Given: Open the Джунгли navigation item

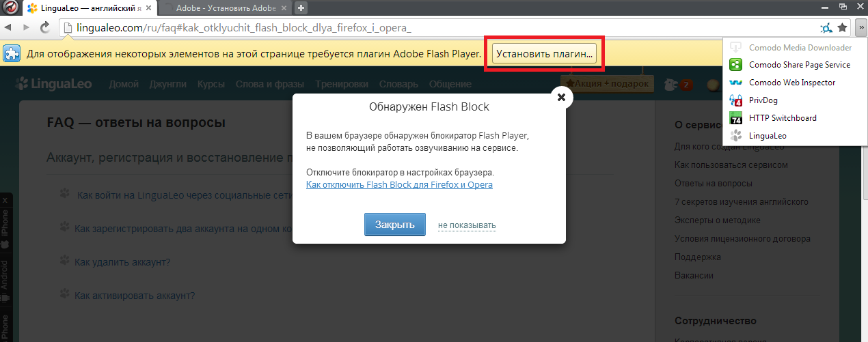Looking at the screenshot, I should (168, 84).
